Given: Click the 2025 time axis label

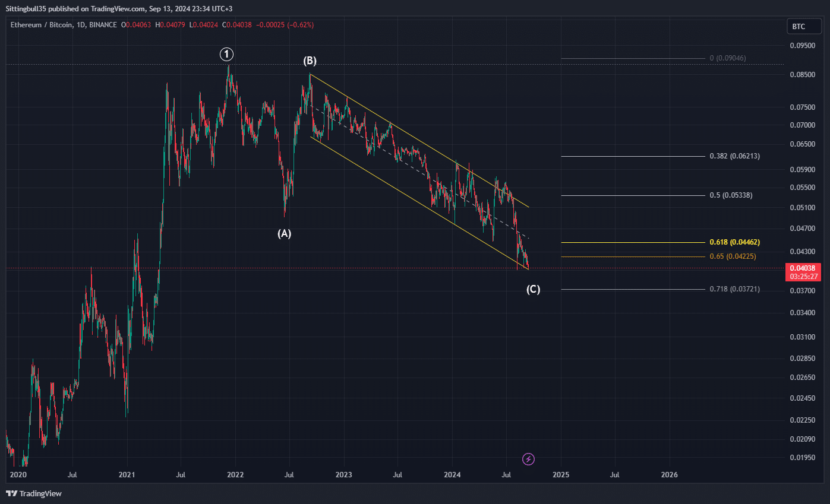Looking at the screenshot, I should (561, 475).
